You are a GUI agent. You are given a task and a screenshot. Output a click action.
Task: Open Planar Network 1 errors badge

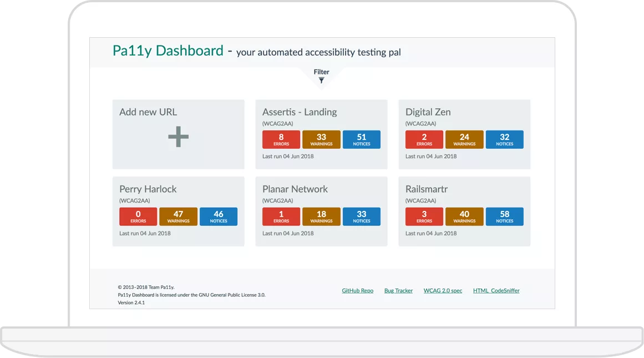click(x=281, y=216)
